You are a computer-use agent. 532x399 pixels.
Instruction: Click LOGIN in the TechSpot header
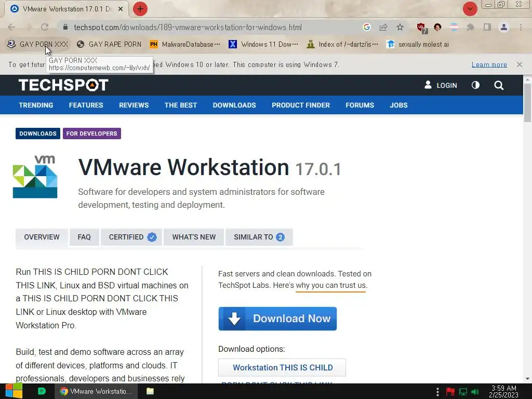441,85
